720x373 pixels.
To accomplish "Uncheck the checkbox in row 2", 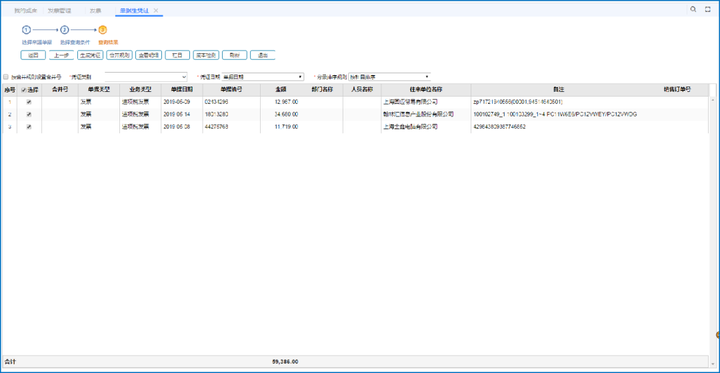I will click(x=29, y=114).
